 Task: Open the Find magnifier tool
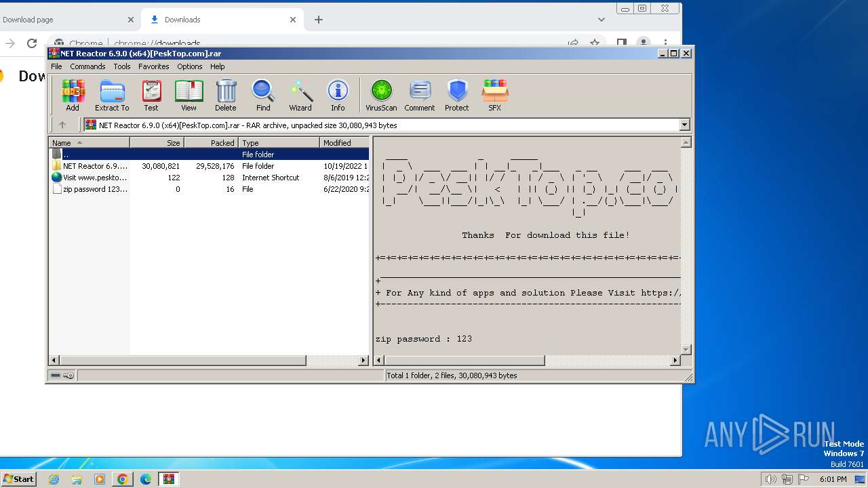[263, 95]
